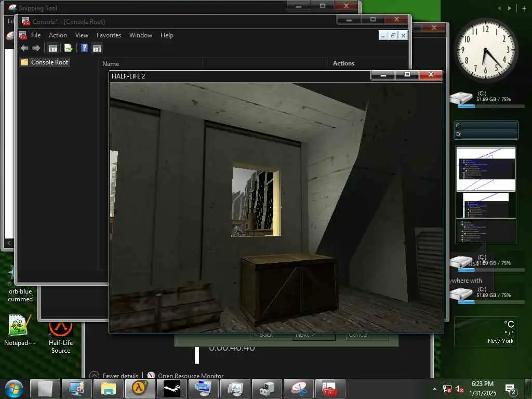Click the Actions pane header
532x399 pixels.
(x=343, y=63)
